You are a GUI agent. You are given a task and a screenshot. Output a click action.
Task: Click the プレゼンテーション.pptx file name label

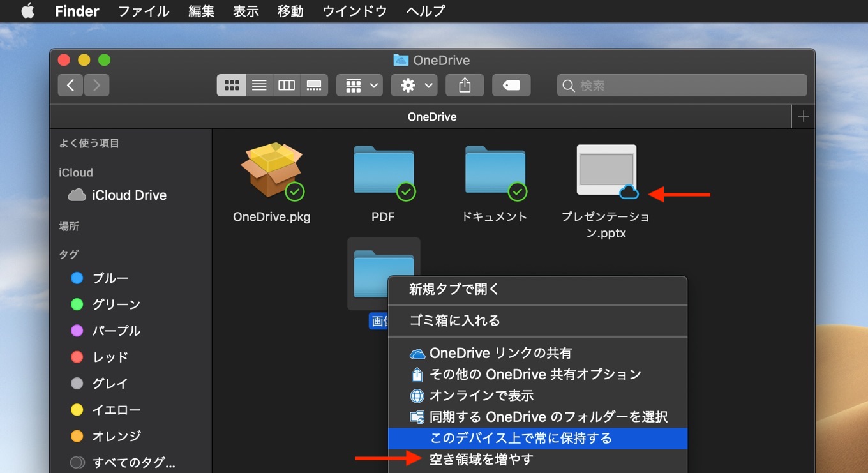pyautogui.click(x=606, y=225)
